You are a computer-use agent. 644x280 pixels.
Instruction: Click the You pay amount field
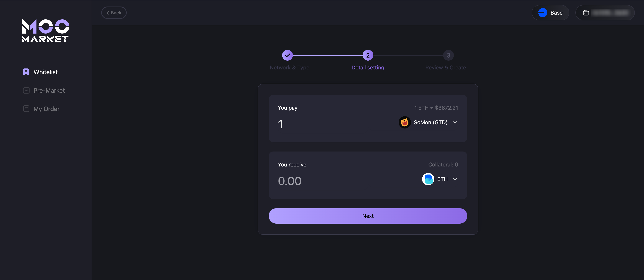point(323,124)
